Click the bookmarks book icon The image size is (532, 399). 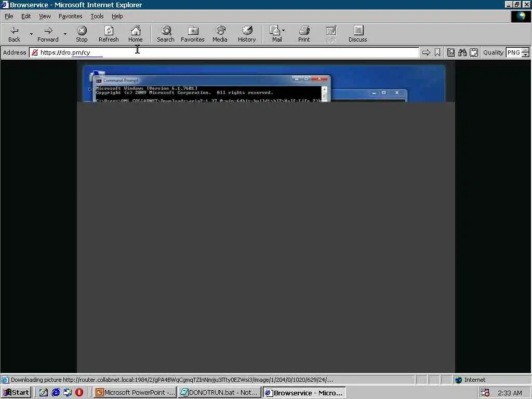point(450,52)
